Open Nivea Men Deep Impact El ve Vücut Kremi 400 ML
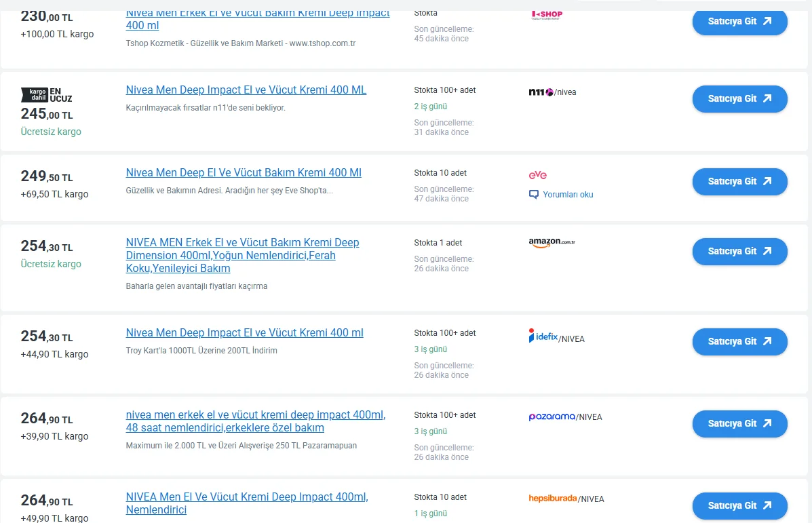 246,90
